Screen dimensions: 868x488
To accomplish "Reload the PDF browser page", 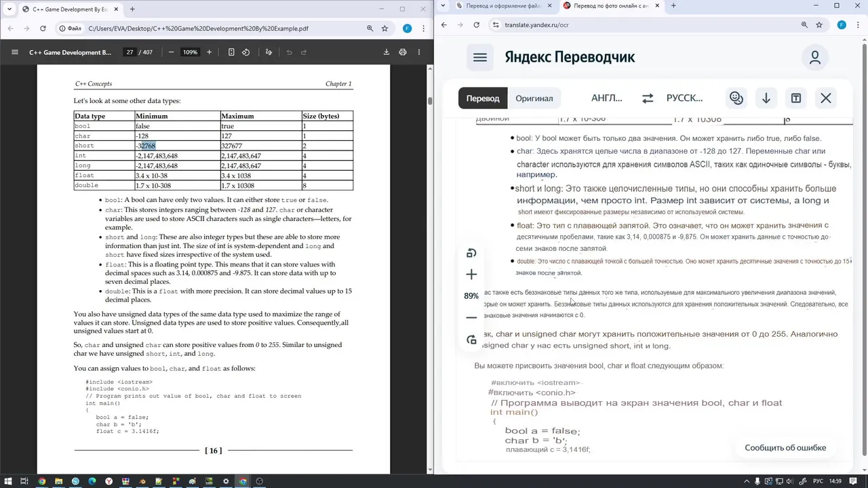I will (x=43, y=28).
